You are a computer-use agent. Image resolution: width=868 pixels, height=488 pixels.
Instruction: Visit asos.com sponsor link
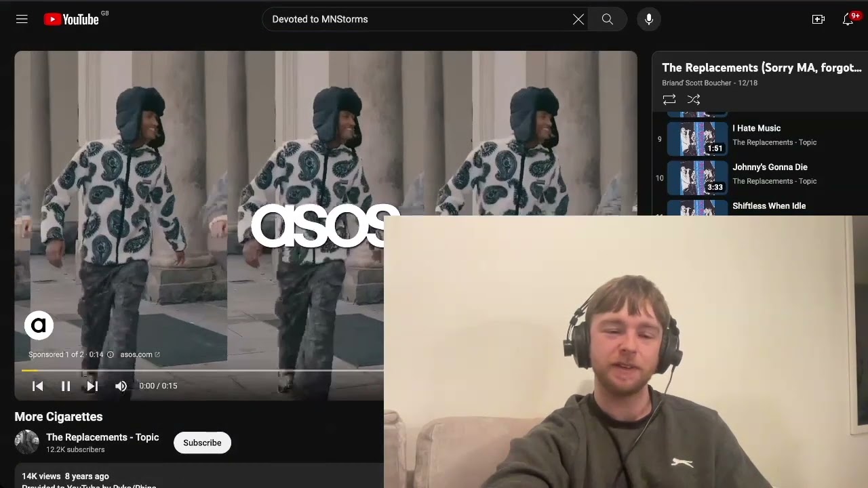[140, 354]
